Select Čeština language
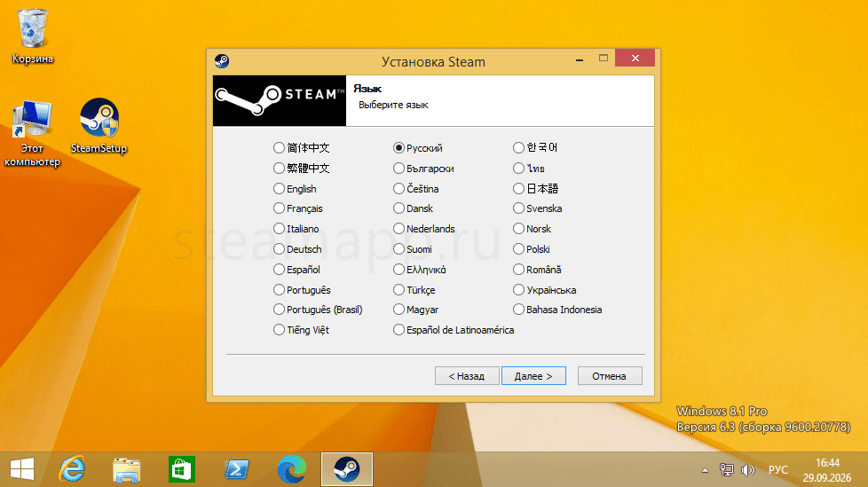 pos(416,189)
